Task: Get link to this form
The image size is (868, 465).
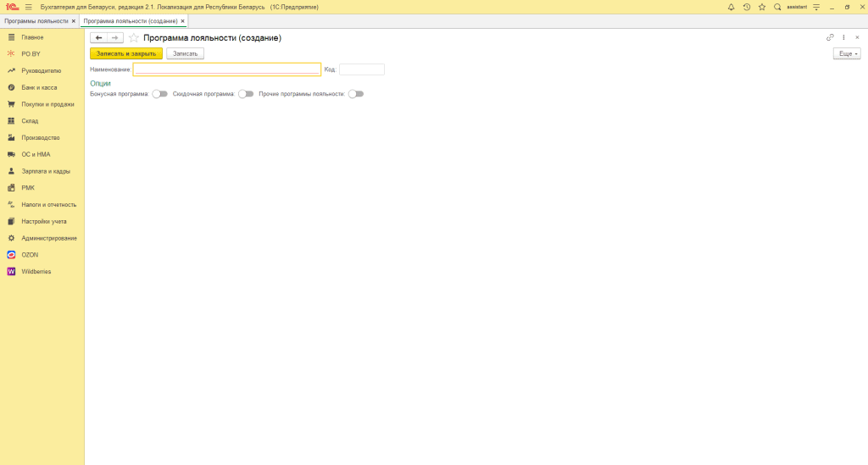Action: (830, 37)
